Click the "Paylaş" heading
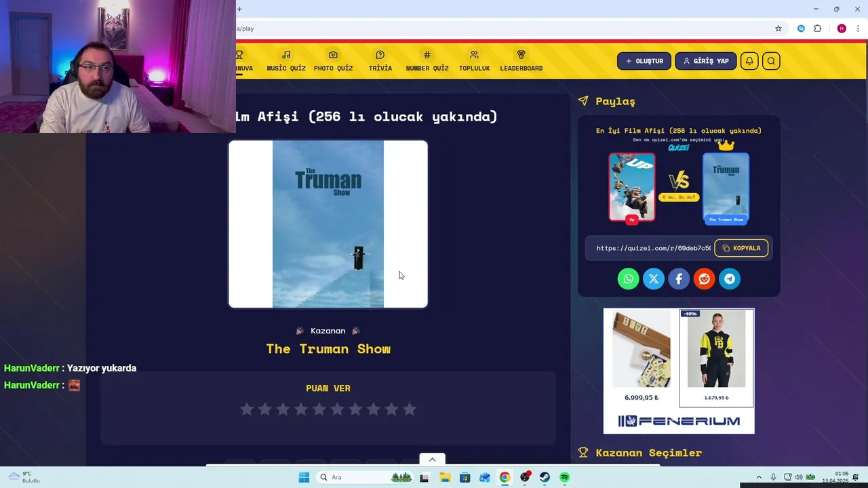This screenshot has height=488, width=868. (615, 101)
